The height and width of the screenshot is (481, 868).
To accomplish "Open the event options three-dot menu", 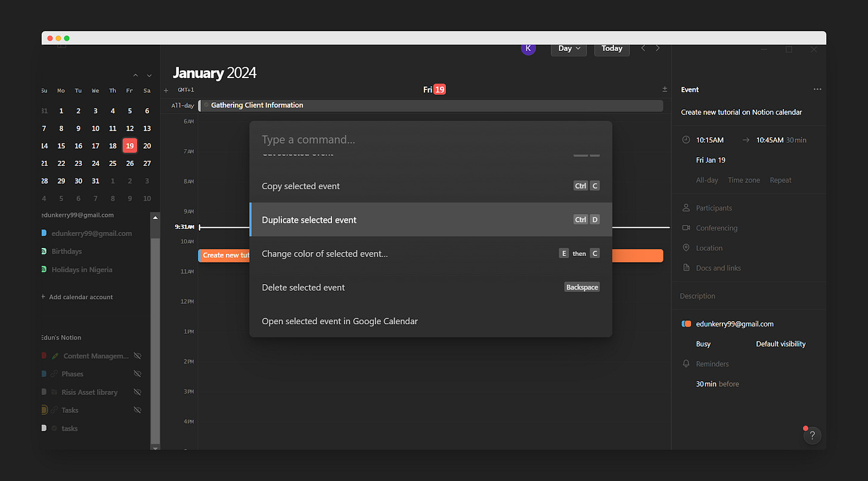I will 817,89.
